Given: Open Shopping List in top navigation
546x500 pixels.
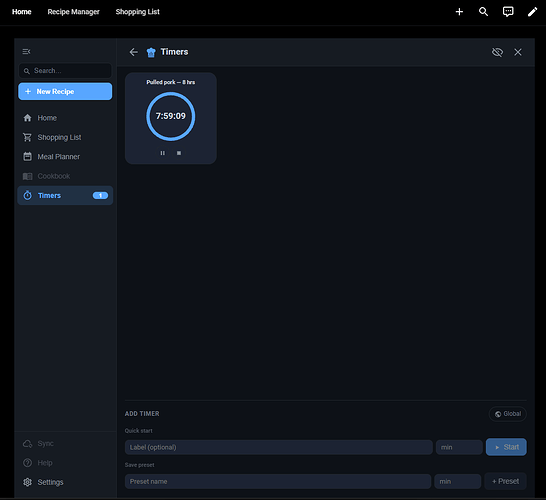Looking at the screenshot, I should point(138,12).
